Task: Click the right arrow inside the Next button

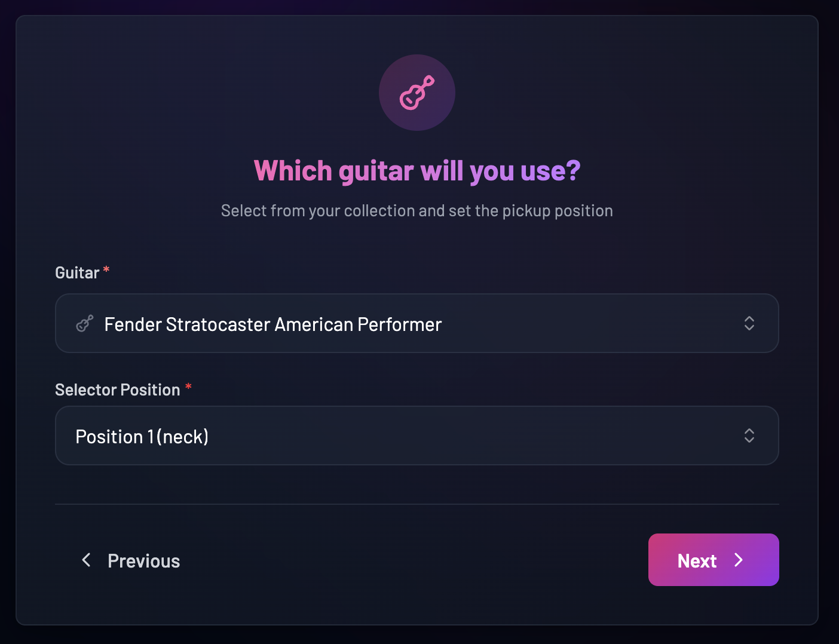Action: coord(739,560)
